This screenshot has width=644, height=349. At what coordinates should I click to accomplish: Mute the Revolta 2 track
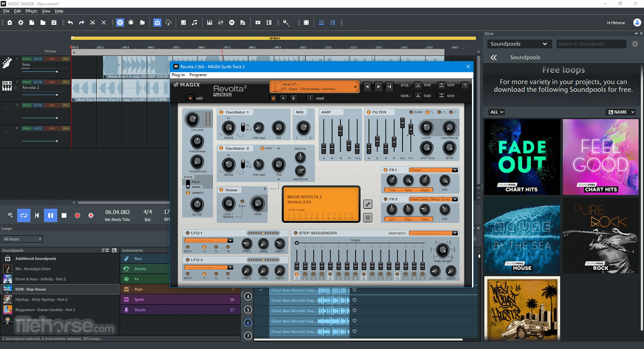click(38, 82)
